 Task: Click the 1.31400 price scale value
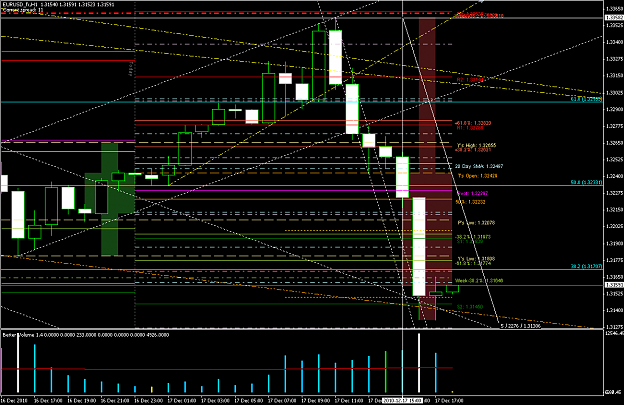pos(614,310)
